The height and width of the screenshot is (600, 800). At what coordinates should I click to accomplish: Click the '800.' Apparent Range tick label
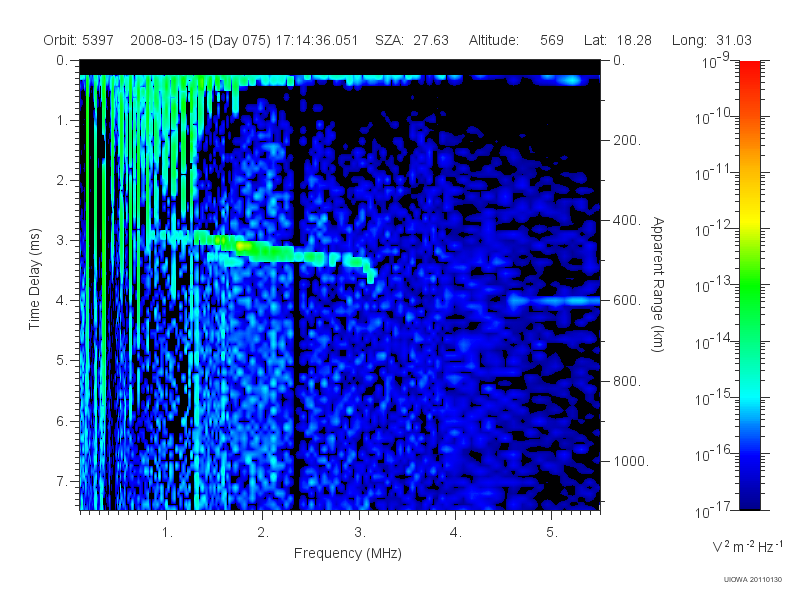pos(627,381)
